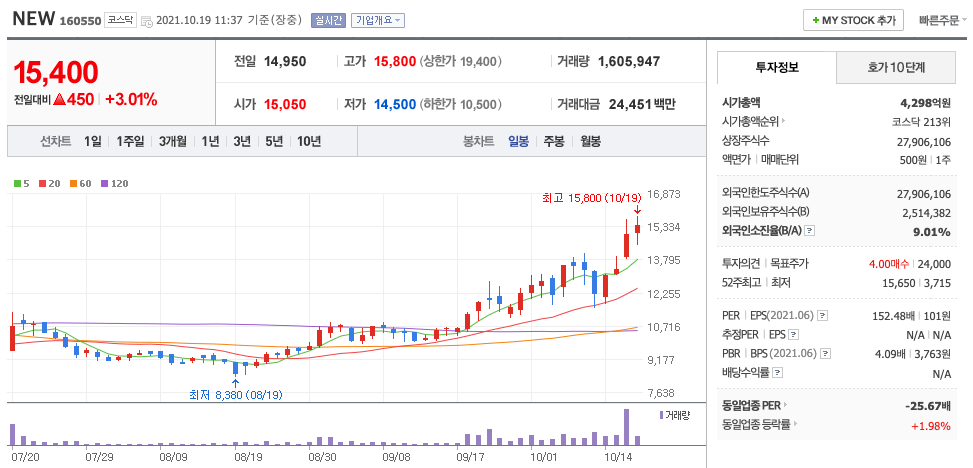Viewport: 973px width, 468px height.
Task: Click the help icon next to PER EPS(2021.06)
Action: pyautogui.click(x=822, y=316)
